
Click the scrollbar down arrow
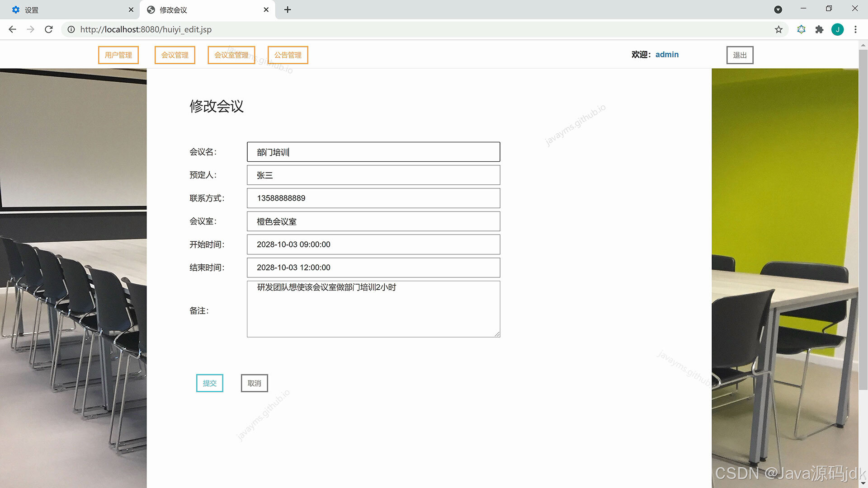(x=863, y=483)
